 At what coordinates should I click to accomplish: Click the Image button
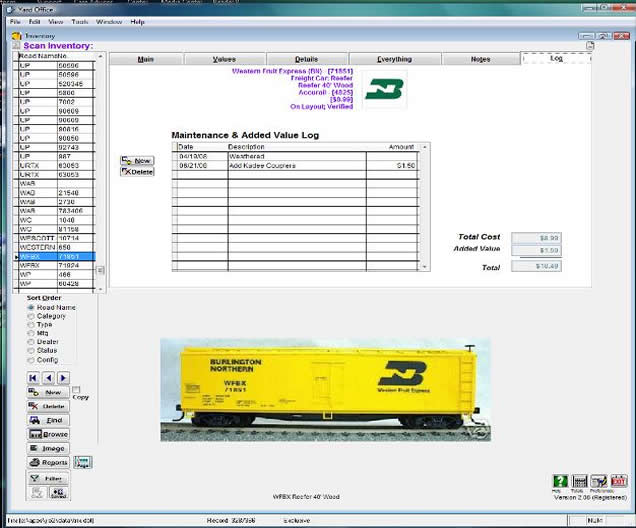(48, 448)
